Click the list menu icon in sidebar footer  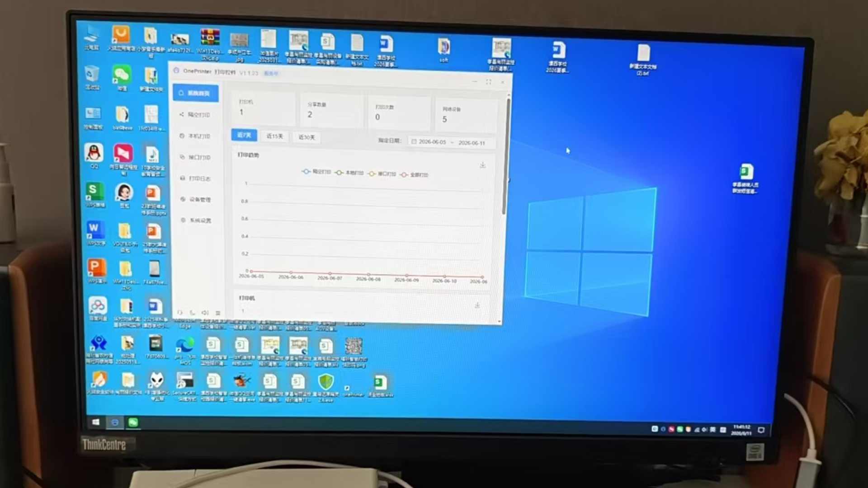pos(218,313)
